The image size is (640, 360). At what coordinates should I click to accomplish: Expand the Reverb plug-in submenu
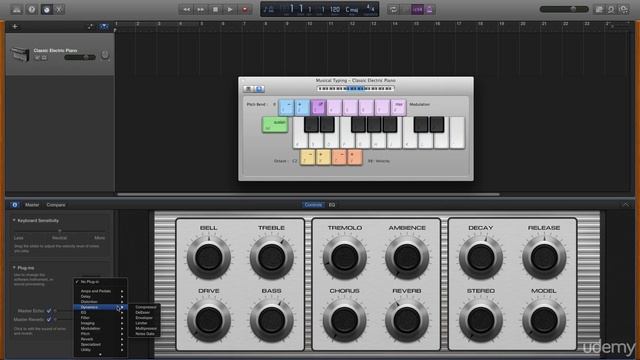[x=100, y=339]
